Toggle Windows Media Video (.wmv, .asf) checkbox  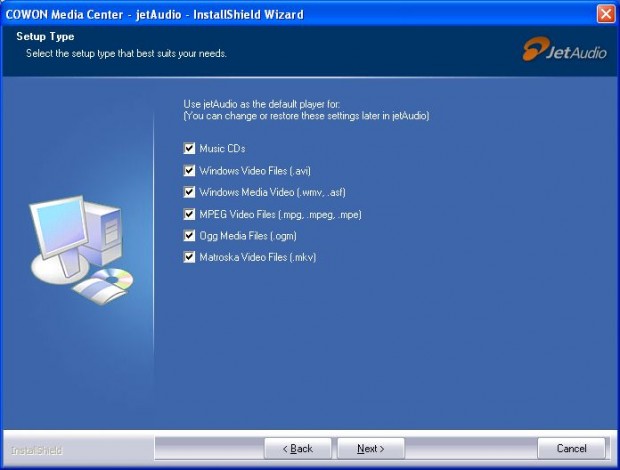(189, 192)
